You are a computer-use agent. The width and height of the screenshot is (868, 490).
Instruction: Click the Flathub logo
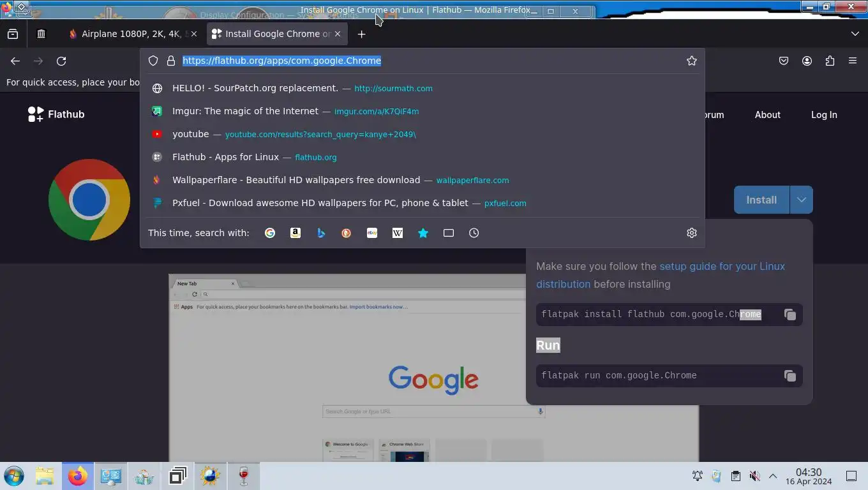(x=56, y=114)
